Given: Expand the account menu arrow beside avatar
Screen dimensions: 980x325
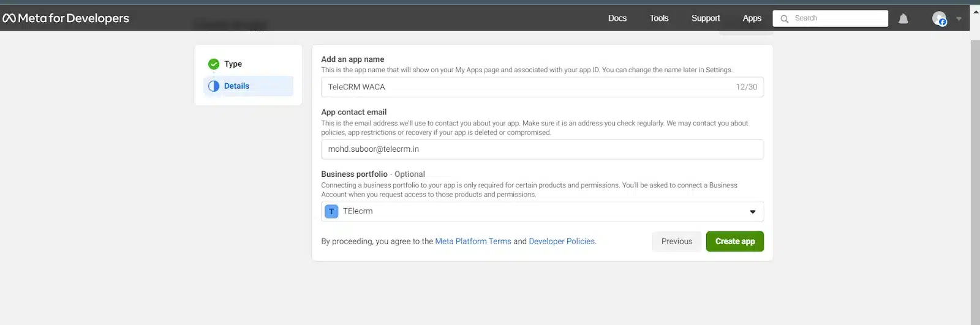Looking at the screenshot, I should click(x=959, y=19).
